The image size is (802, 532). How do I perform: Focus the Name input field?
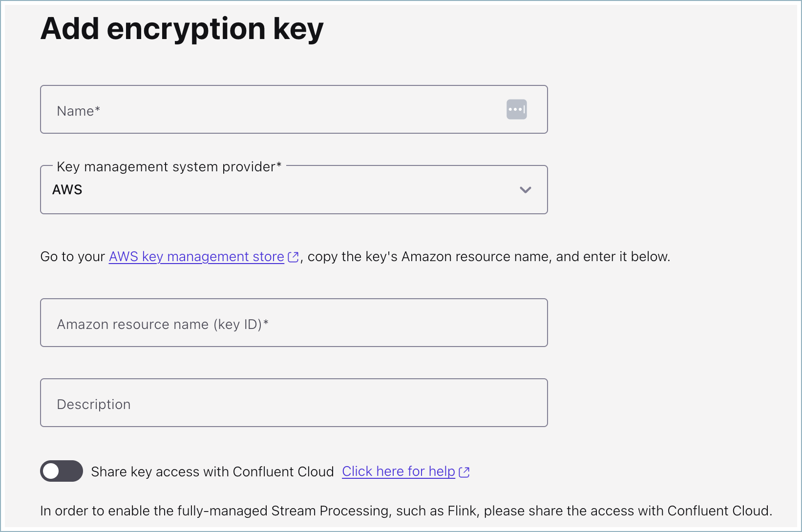pyautogui.click(x=274, y=110)
